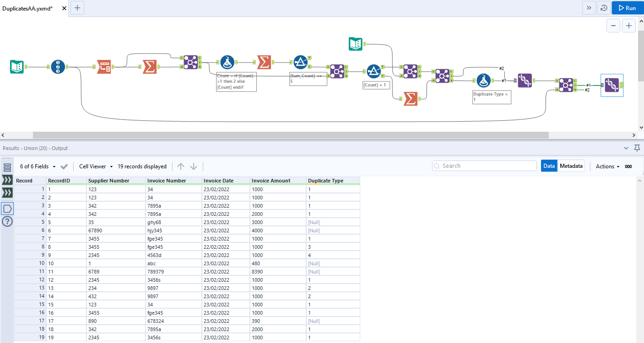Collapse the Results panel using its chevron
Image resolution: width=644 pixels, height=343 pixels.
(x=626, y=148)
